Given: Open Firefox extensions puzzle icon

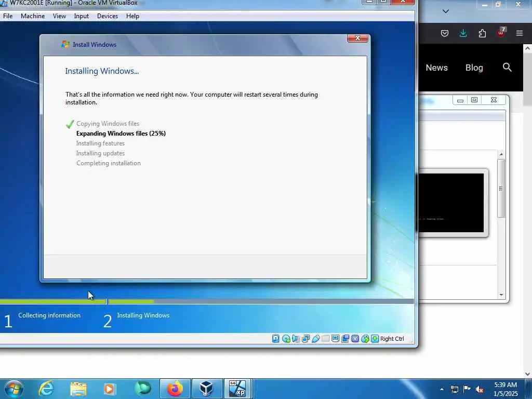Looking at the screenshot, I should click(482, 33).
